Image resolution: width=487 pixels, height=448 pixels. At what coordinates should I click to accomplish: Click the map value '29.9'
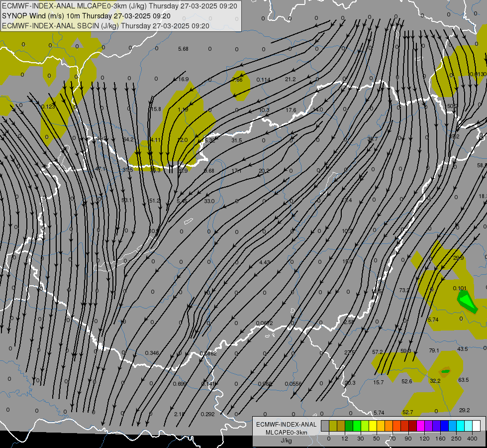point(459,258)
